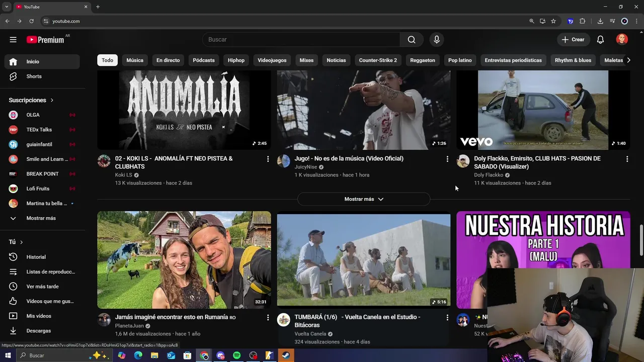Open the notifications bell
Image resolution: width=644 pixels, height=362 pixels.
pos(600,40)
